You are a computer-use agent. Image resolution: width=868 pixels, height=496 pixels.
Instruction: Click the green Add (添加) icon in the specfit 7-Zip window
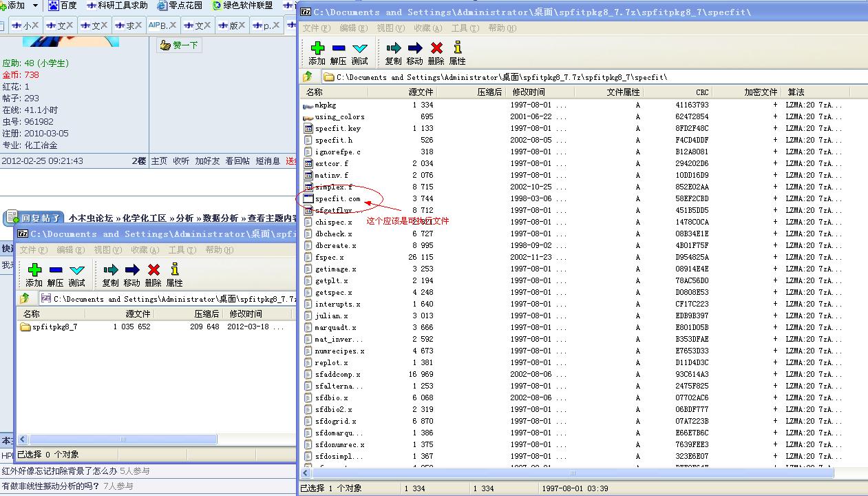tap(317, 48)
